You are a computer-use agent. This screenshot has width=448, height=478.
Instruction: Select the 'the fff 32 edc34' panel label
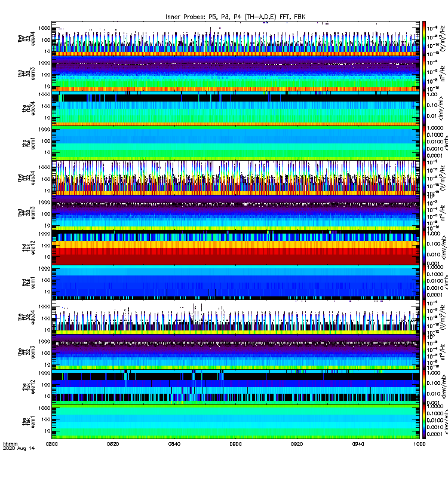click(26, 317)
